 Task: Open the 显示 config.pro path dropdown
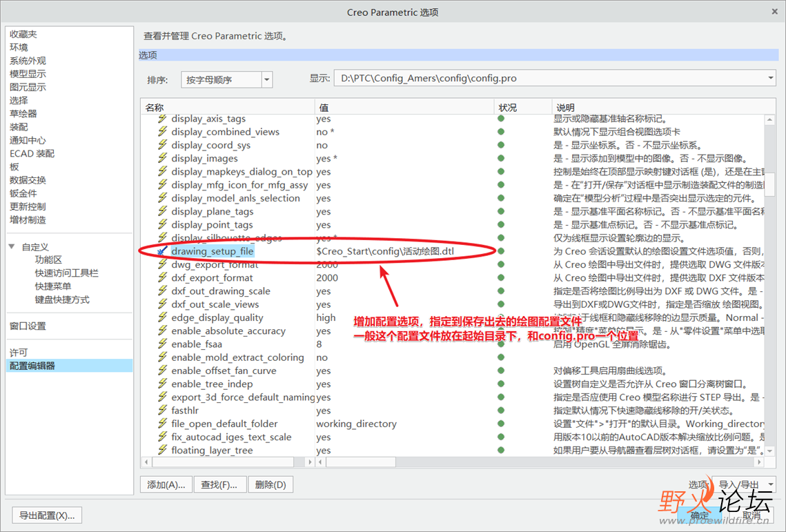point(770,78)
